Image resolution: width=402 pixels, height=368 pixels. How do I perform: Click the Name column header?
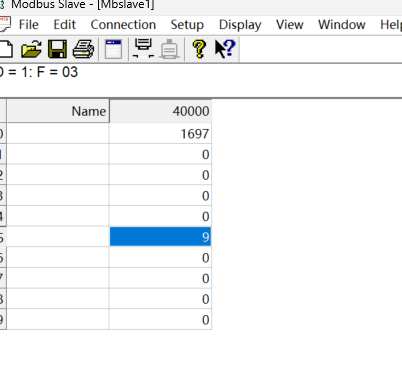[x=58, y=111]
